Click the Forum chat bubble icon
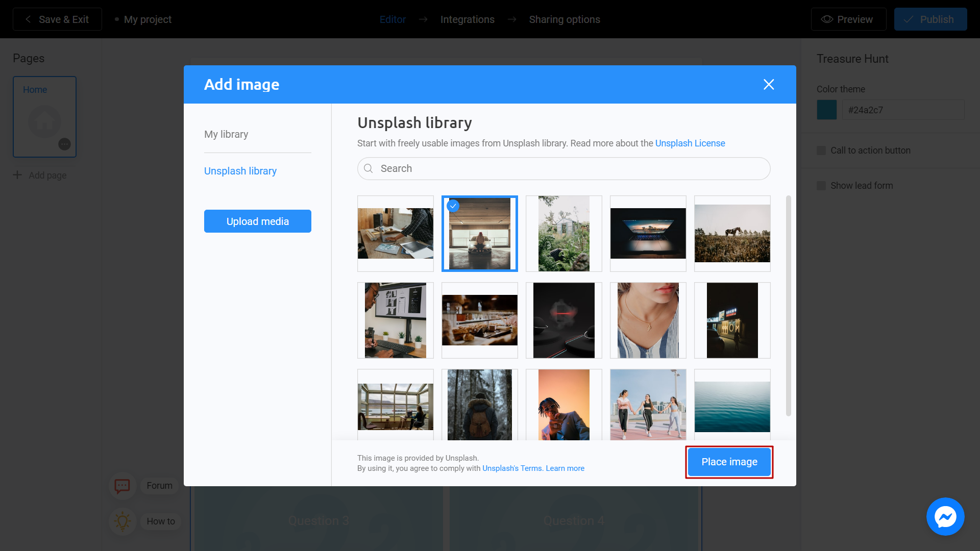 122,485
